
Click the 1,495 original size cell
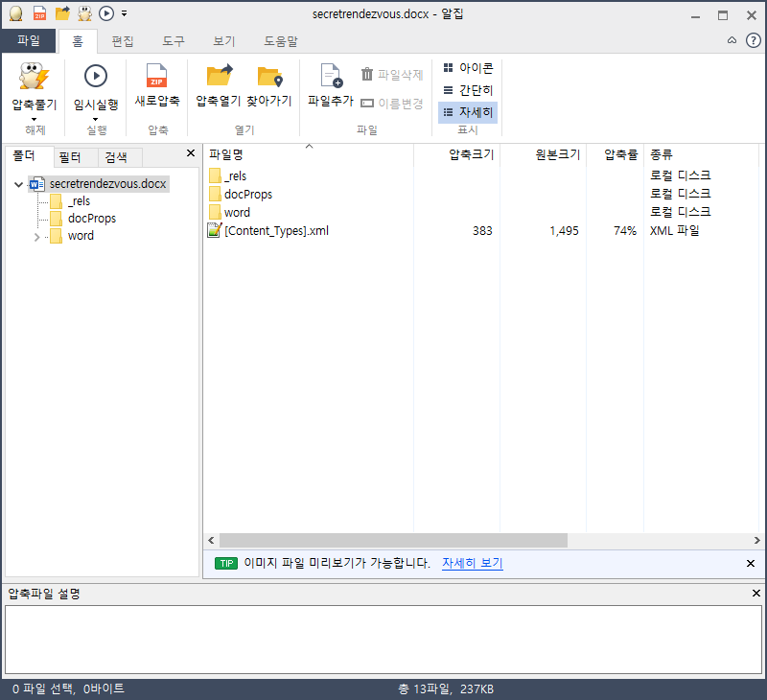564,231
